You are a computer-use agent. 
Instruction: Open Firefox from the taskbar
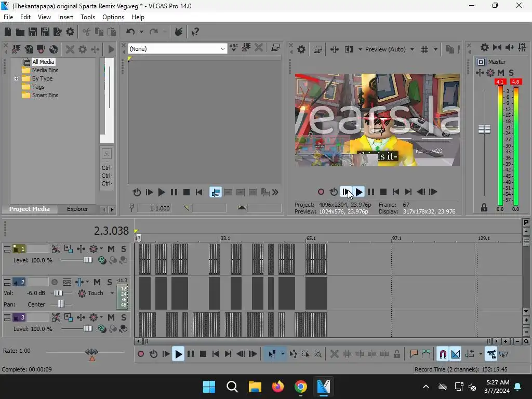pyautogui.click(x=278, y=386)
